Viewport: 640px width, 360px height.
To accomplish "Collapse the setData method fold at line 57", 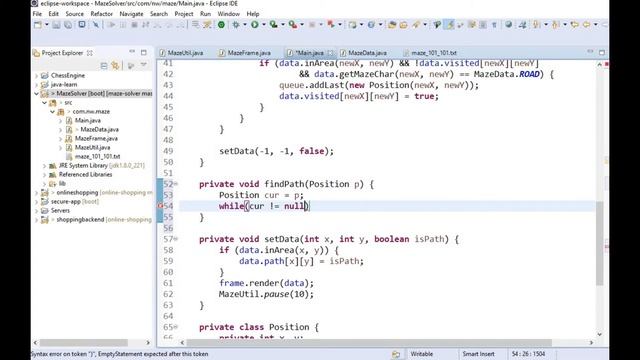I will click(176, 239).
